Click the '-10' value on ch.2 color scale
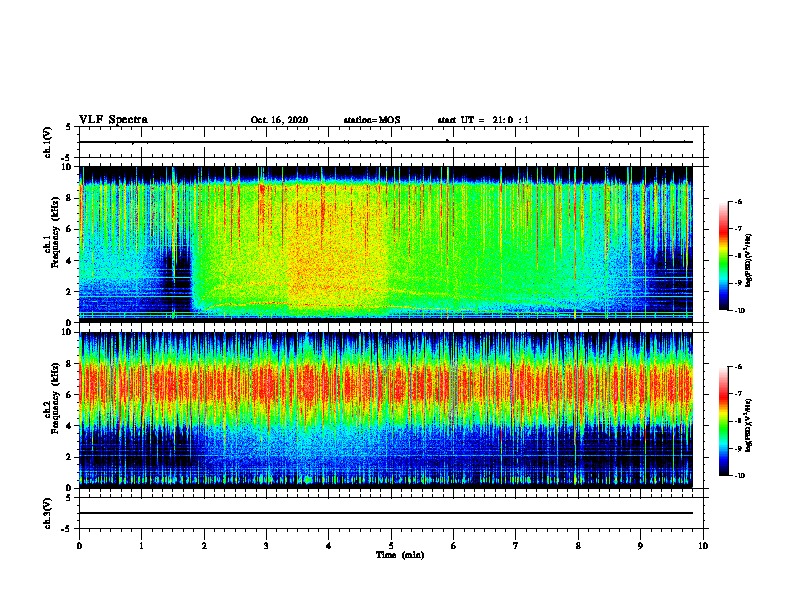This screenshot has width=792, height=612. click(x=739, y=476)
